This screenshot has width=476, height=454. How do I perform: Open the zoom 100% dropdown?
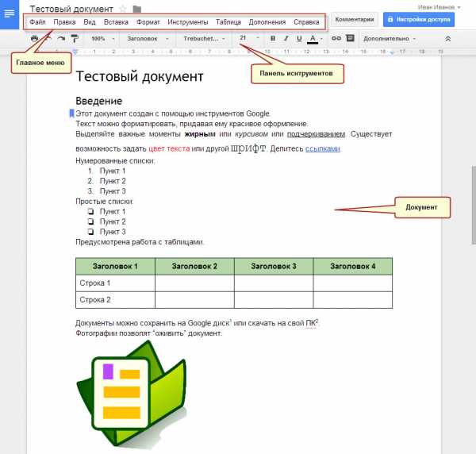pos(103,39)
